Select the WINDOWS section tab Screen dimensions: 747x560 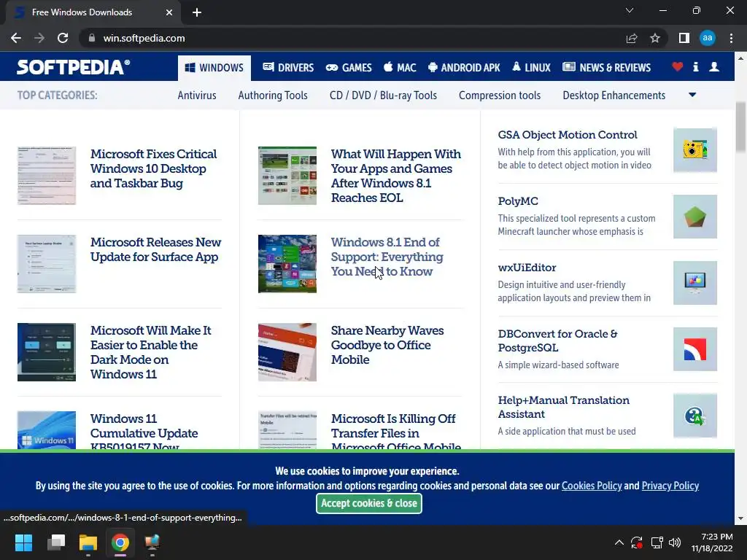tap(214, 68)
